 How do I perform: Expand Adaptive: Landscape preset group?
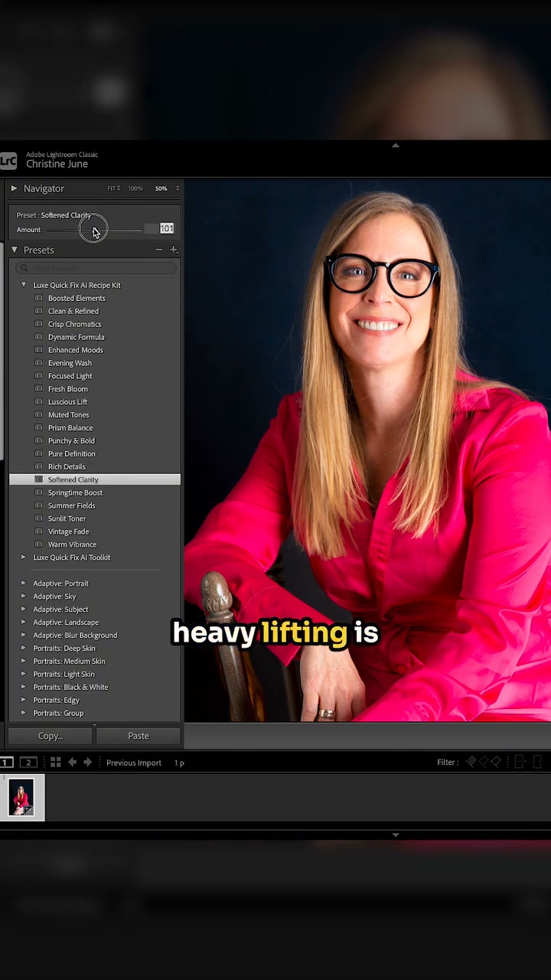point(24,622)
